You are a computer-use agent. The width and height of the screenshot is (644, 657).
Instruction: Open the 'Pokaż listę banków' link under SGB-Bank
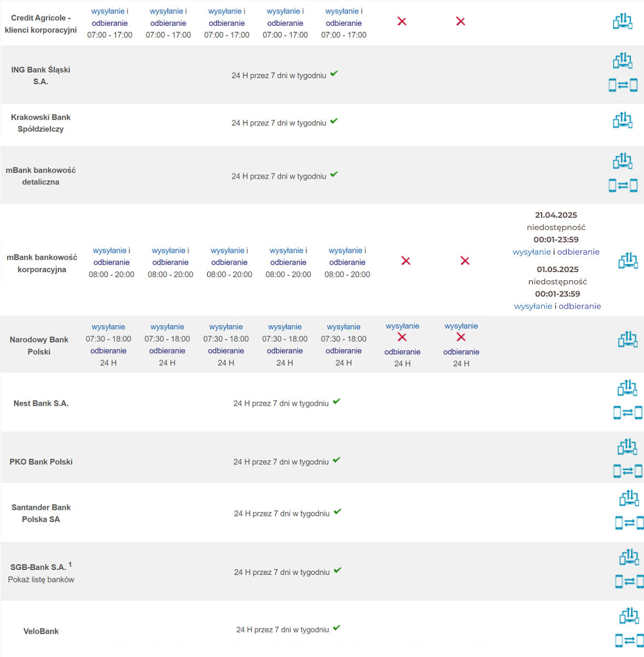(x=41, y=579)
